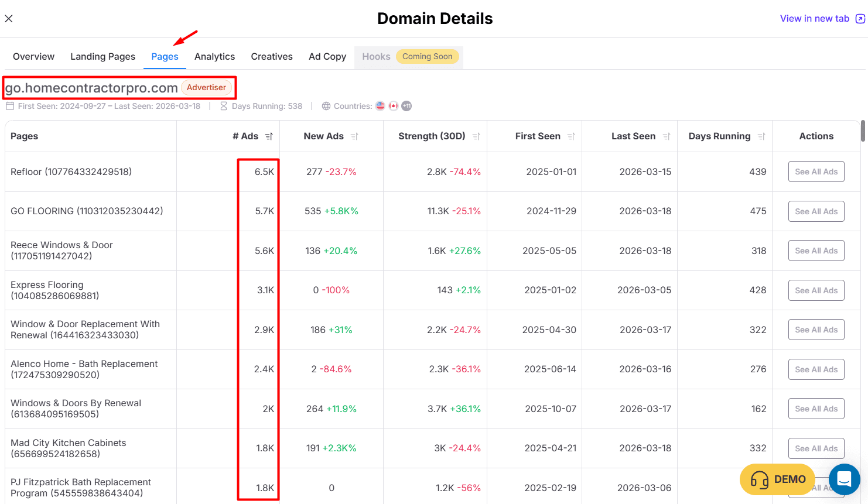The image size is (868, 504).
Task: Click the 2025-06-14 first seen date
Action: 550,369
